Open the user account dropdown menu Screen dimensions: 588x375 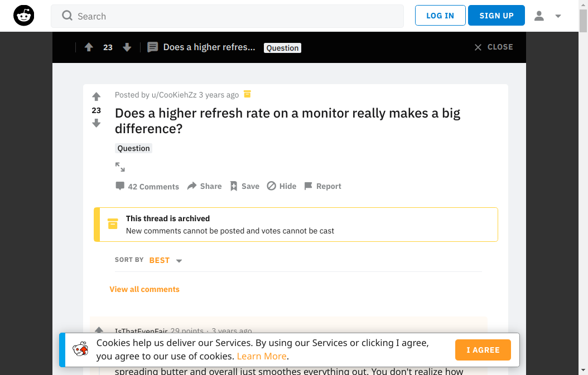tap(547, 16)
